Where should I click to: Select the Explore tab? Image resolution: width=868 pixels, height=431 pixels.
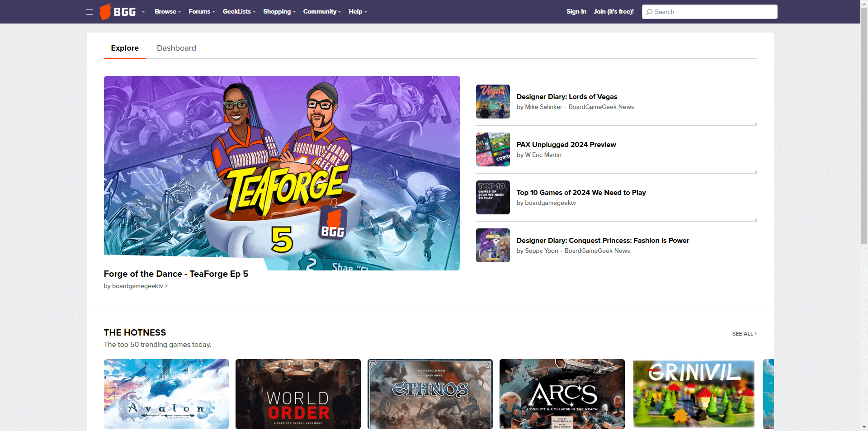click(125, 48)
